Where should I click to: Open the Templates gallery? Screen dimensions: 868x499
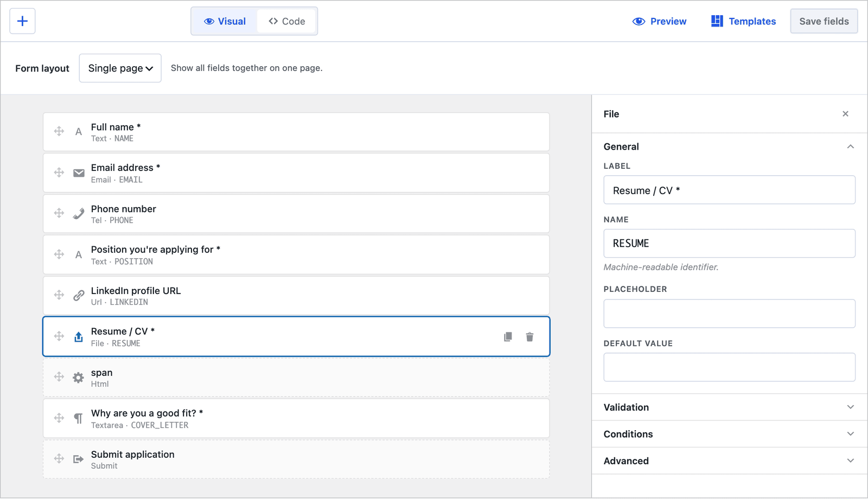(743, 21)
